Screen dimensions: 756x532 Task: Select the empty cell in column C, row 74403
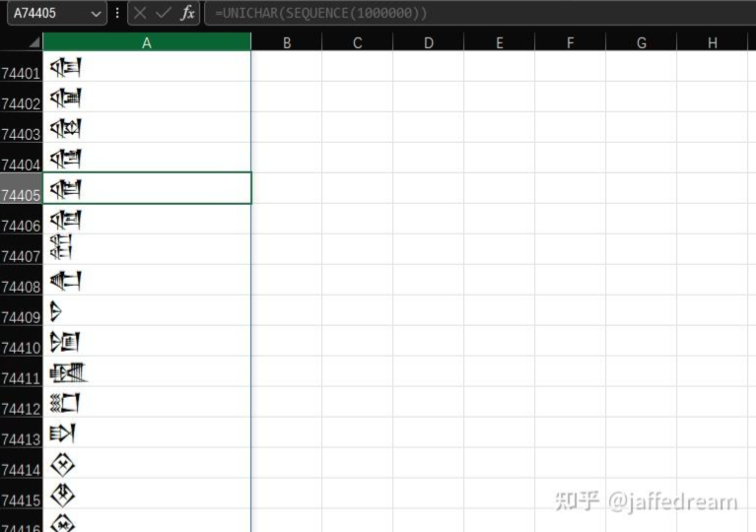click(x=357, y=127)
